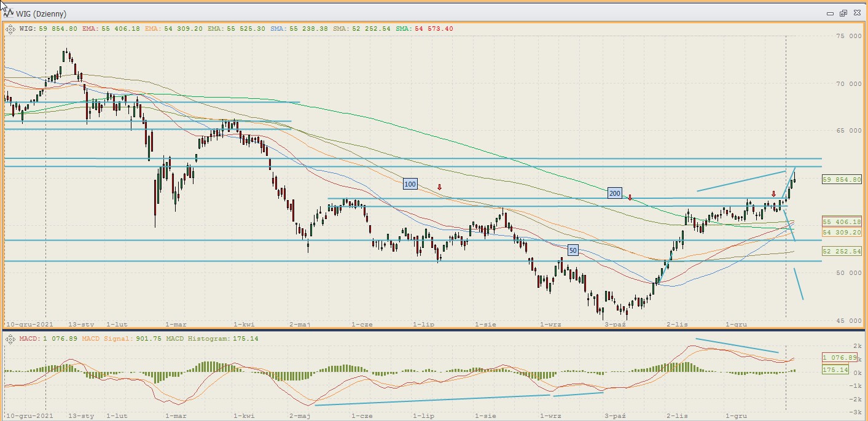Viewport: 868px width, 421px height.
Task: Click the chart icon beside WIG (Dzienny) title
Action: point(9,13)
